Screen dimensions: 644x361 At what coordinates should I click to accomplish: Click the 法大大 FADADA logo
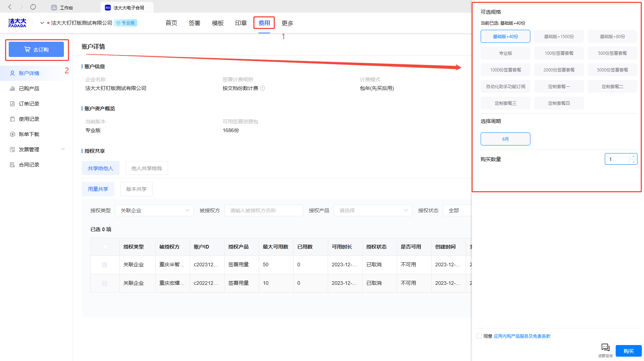[x=17, y=23]
